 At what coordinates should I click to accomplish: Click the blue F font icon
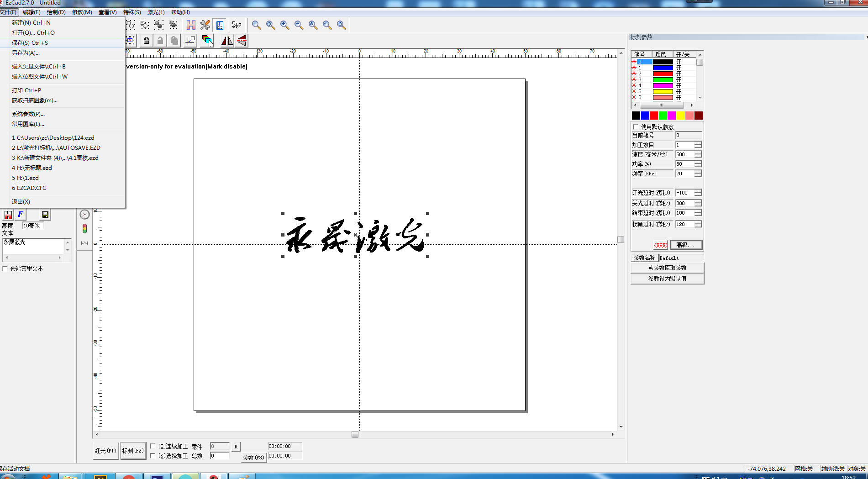coord(20,215)
